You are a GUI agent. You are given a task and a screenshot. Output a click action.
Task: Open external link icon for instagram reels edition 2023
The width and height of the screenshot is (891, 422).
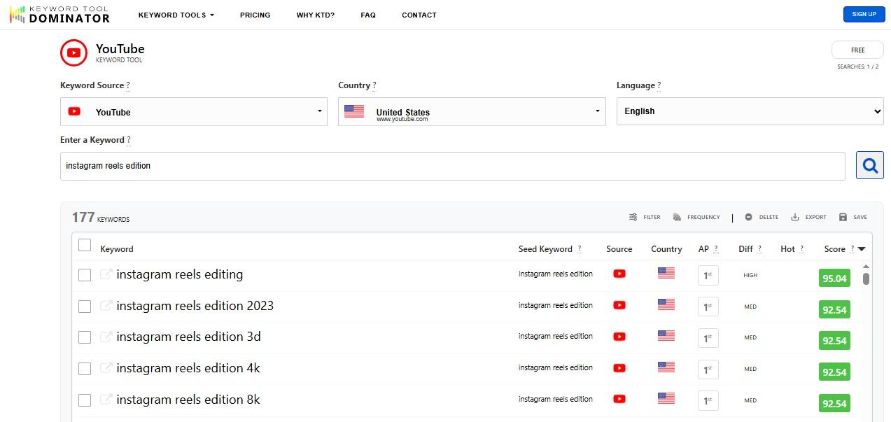tap(106, 306)
